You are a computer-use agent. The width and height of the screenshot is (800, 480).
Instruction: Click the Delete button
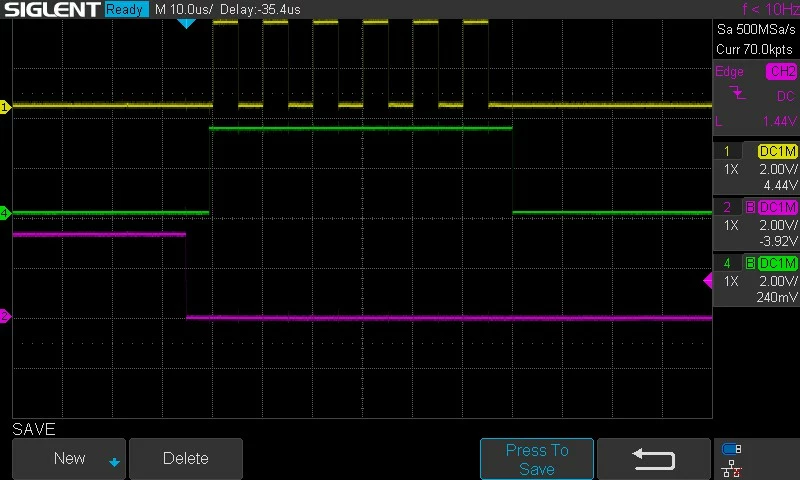(x=186, y=459)
